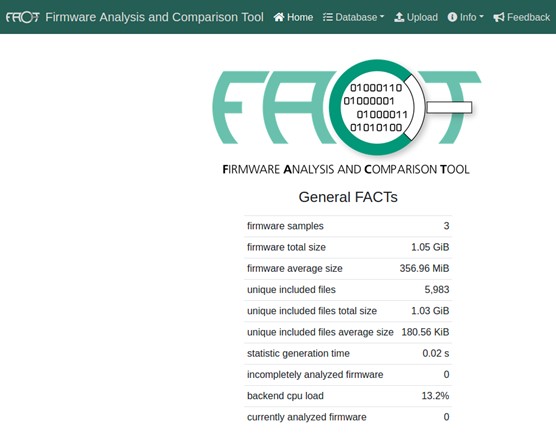556x438 pixels.
Task: Click the General FACTs heading
Action: 348,197
